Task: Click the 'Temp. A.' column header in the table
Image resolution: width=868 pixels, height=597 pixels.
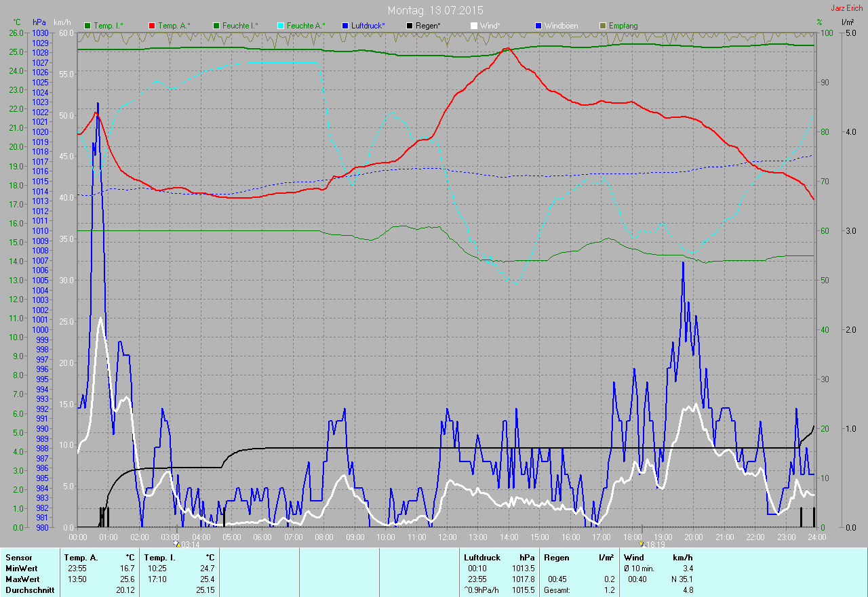Action: 81,558
